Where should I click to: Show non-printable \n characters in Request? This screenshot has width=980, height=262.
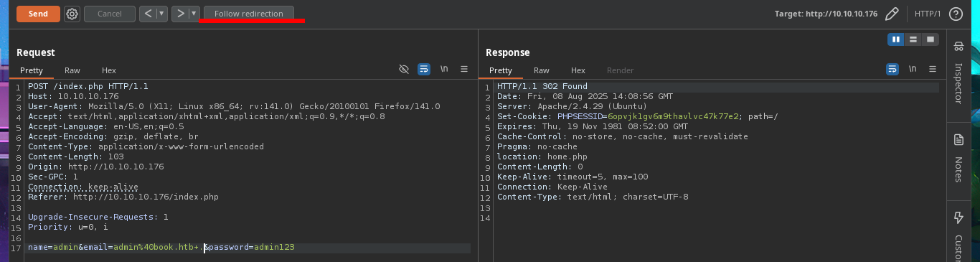[445, 69]
